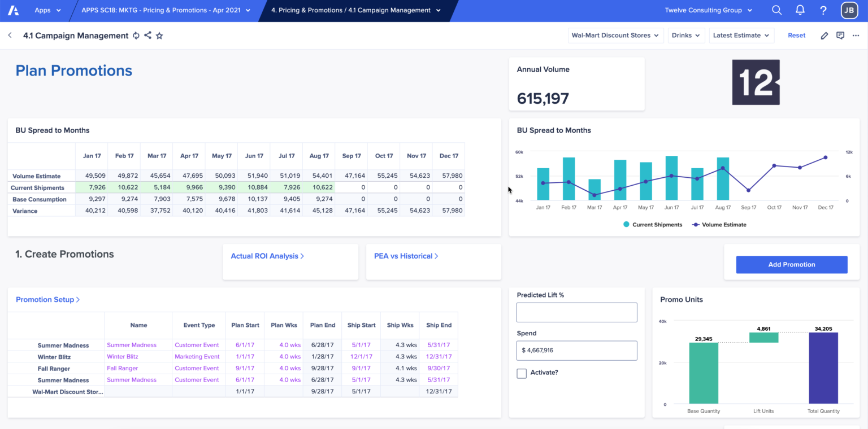Check the Activate? checkbox
Image resolution: width=868 pixels, height=429 pixels.
521,373
